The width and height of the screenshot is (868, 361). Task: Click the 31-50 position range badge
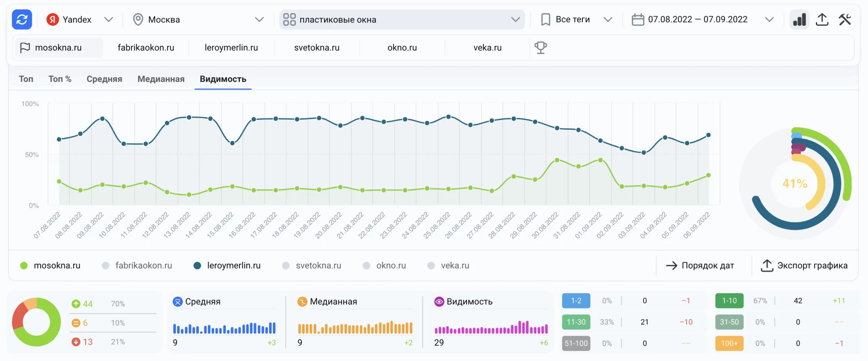(729, 322)
